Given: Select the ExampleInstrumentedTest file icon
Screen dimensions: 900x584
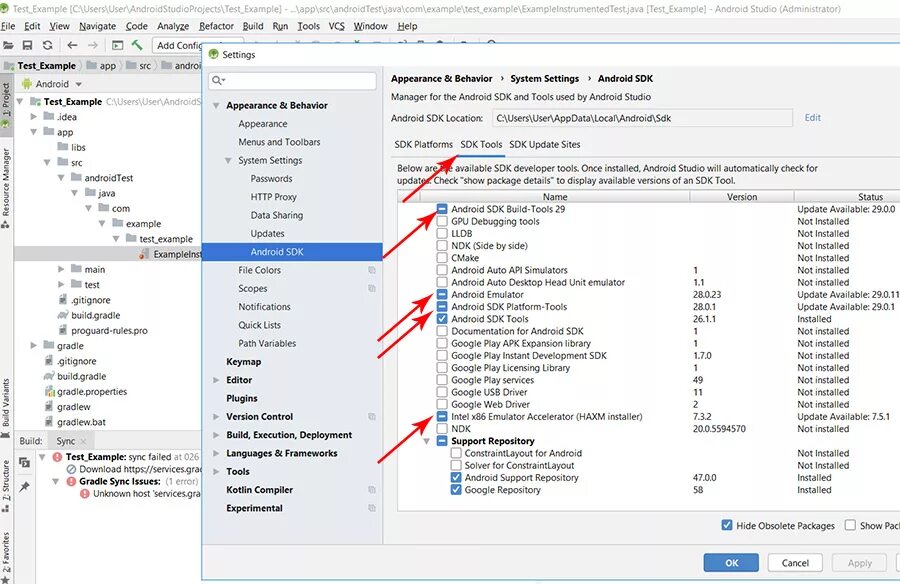Looking at the screenshot, I should tap(144, 254).
